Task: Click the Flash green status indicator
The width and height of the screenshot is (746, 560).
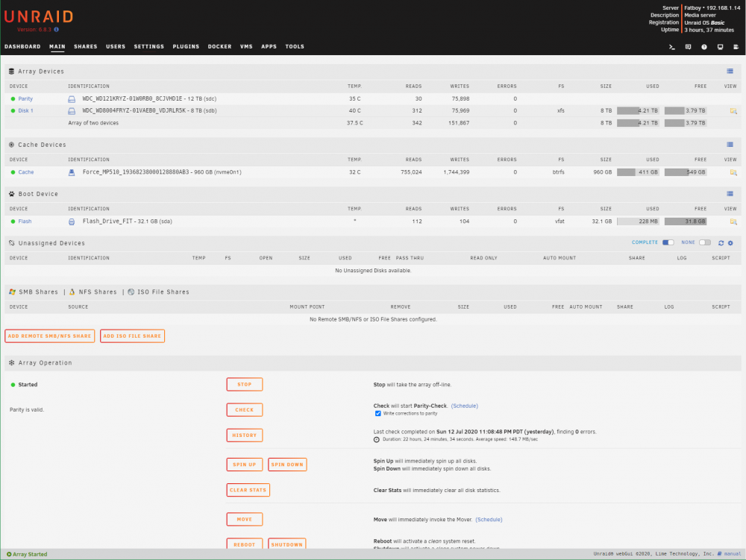Action: [13, 221]
